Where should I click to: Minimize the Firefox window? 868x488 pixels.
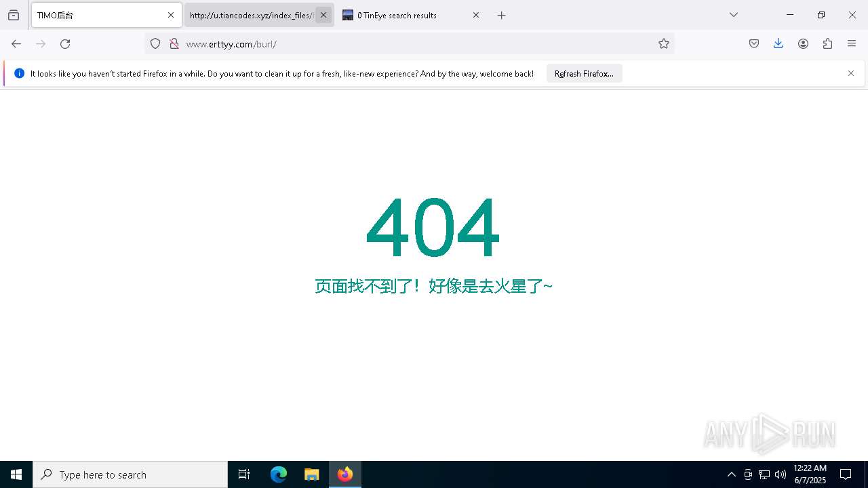pyautogui.click(x=790, y=15)
